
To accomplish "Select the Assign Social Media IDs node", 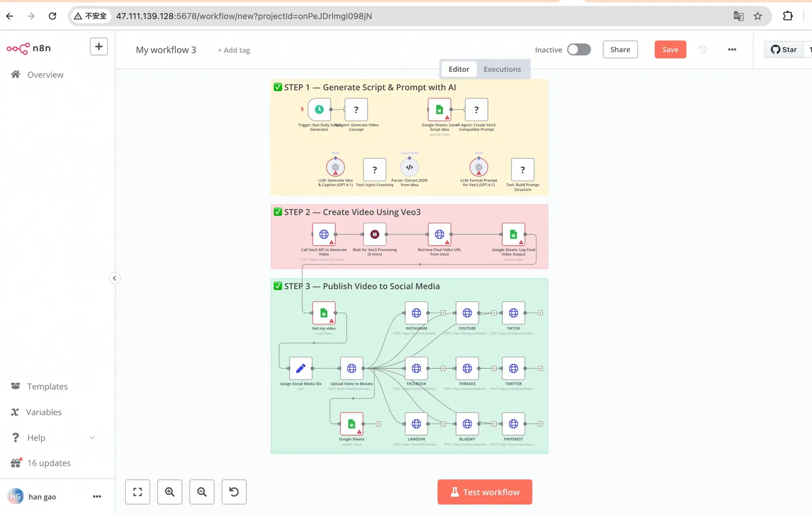I will (300, 368).
